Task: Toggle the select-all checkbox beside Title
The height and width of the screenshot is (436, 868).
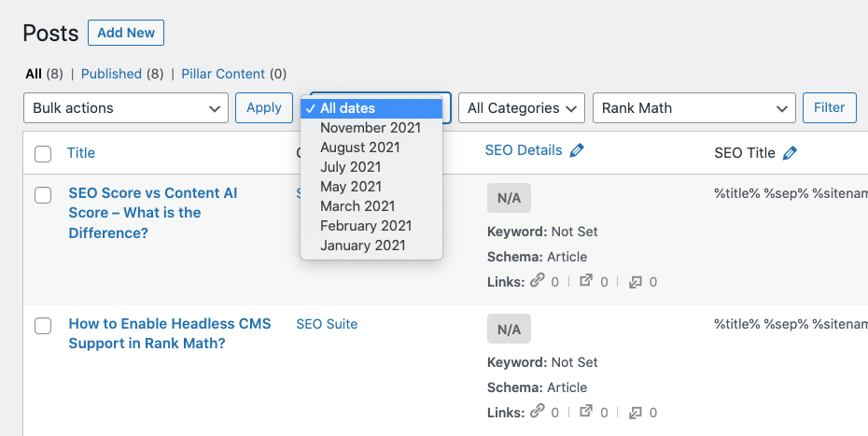Action: [43, 154]
